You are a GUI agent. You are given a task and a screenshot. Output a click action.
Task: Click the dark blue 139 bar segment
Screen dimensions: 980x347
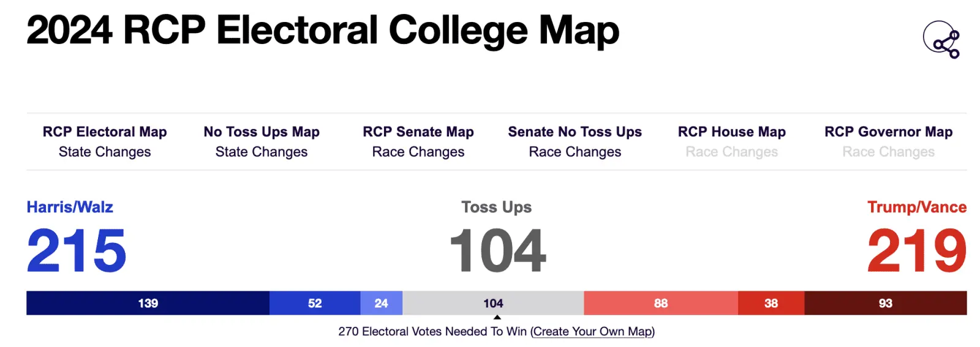coord(148,303)
